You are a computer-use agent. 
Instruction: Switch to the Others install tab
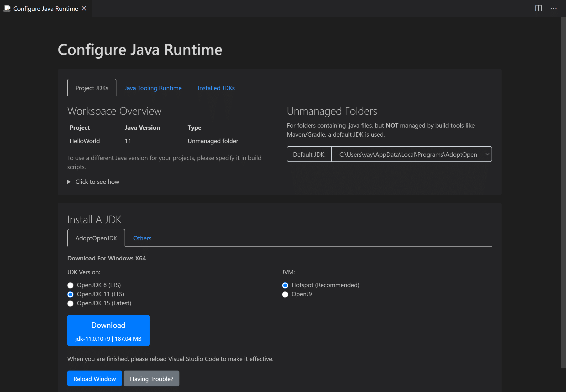[x=142, y=238]
